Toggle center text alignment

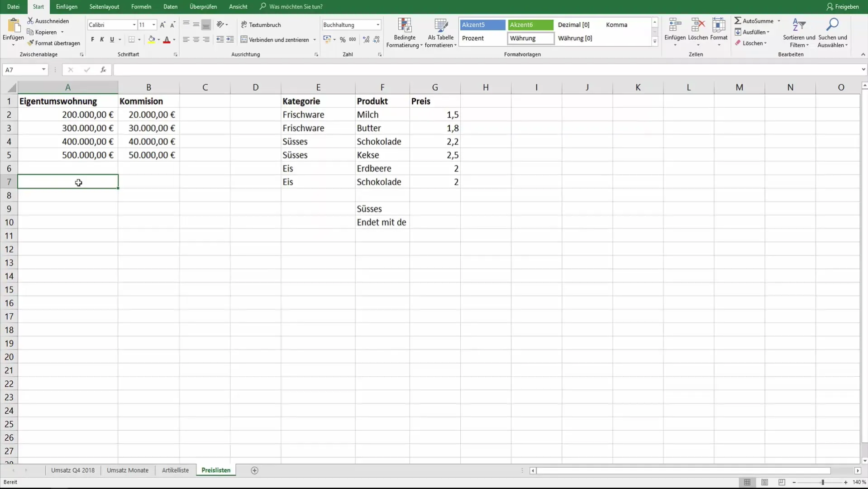pyautogui.click(x=196, y=40)
